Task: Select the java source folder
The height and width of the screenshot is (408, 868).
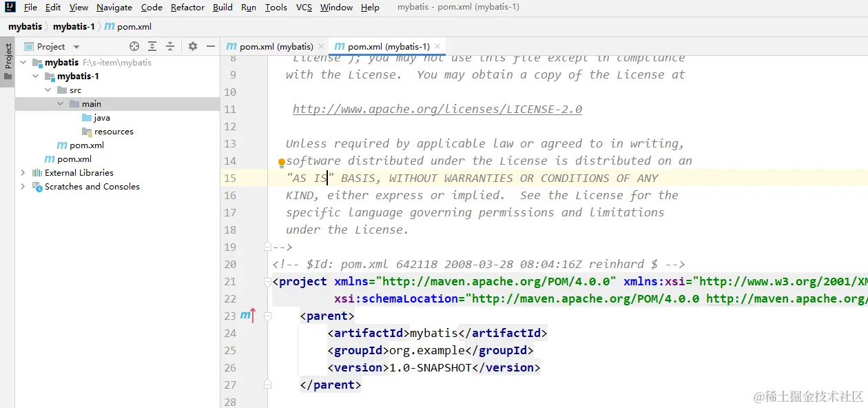Action: point(102,117)
